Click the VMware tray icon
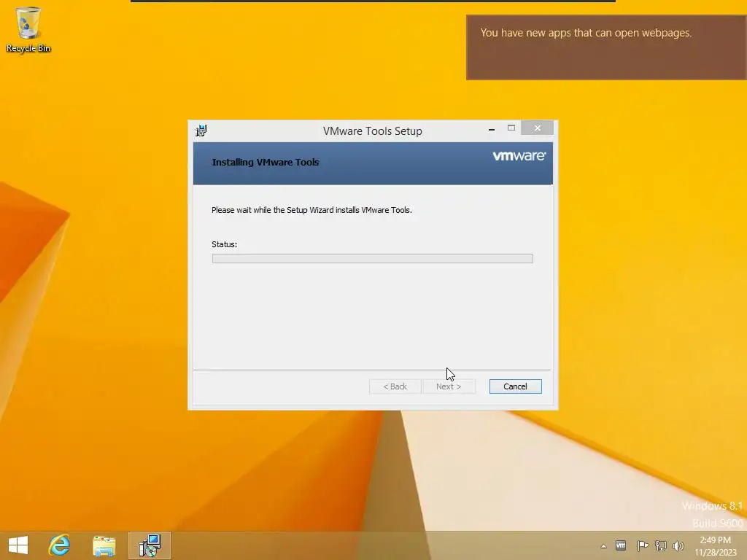The height and width of the screenshot is (560, 747). click(x=621, y=545)
